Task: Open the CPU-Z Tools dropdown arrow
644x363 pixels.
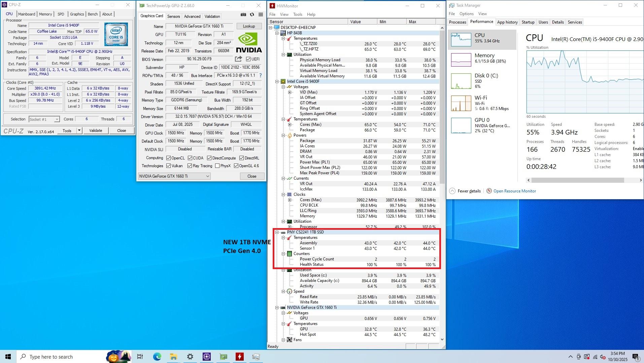Action: pos(79,131)
